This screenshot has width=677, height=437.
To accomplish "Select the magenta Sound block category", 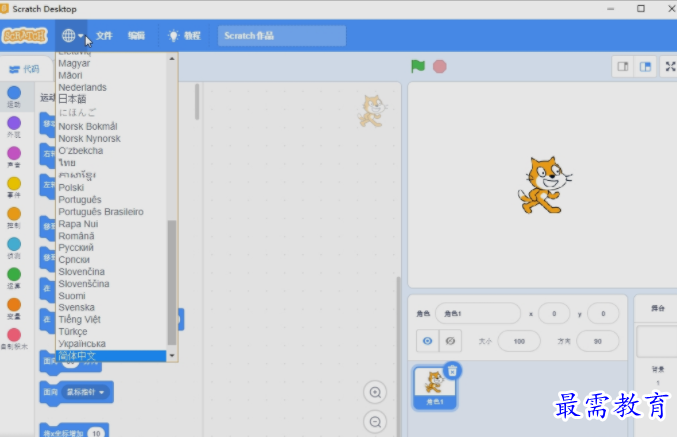I will point(14,157).
